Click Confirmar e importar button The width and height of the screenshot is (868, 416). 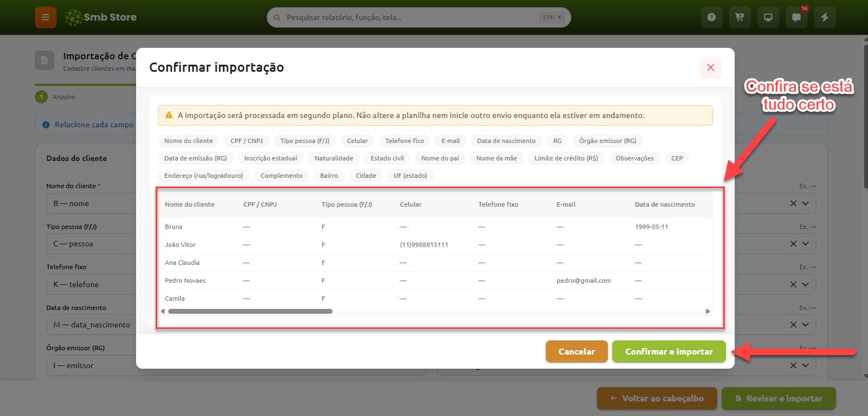point(669,351)
